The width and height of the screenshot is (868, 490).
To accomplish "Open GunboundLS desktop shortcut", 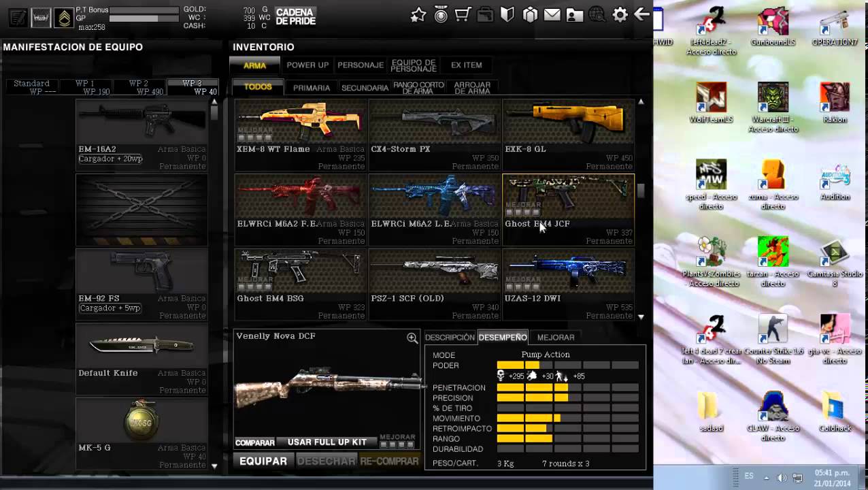I will (773, 27).
